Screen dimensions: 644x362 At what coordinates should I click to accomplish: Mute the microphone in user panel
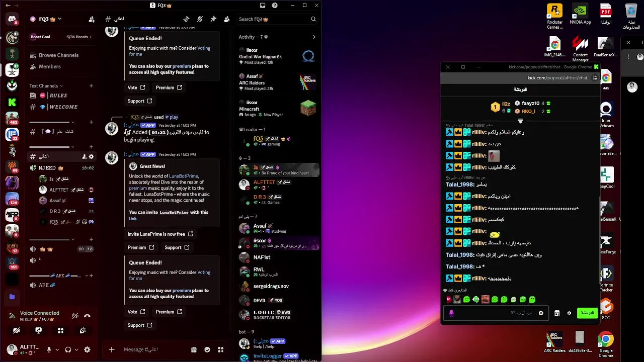click(49, 349)
